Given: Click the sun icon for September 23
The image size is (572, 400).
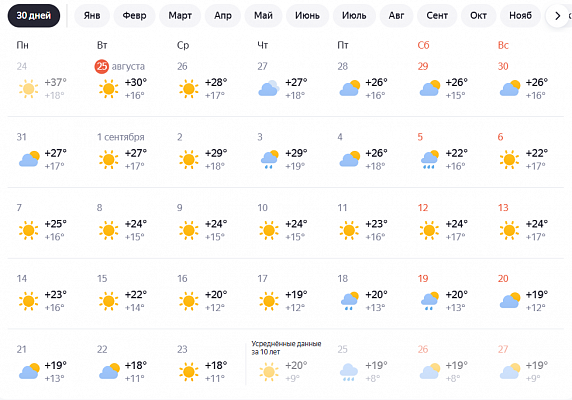Looking at the screenshot, I should (189, 372).
